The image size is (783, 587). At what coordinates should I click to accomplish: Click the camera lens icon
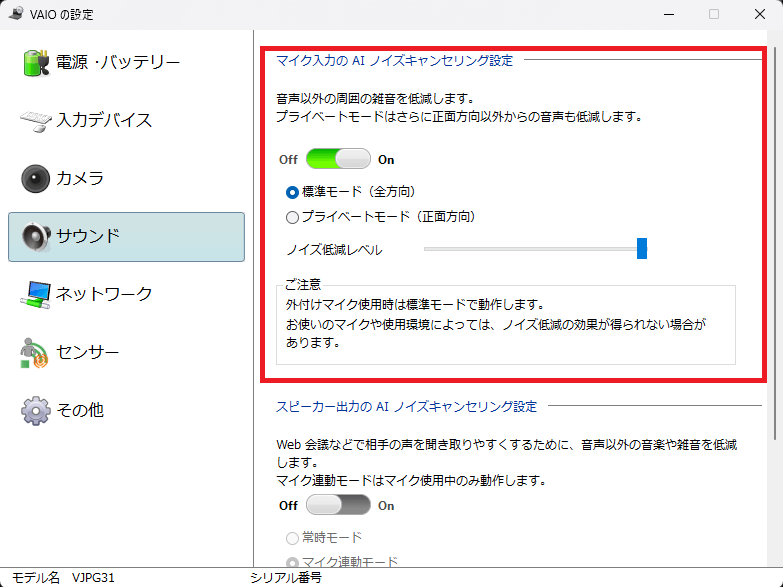35,178
